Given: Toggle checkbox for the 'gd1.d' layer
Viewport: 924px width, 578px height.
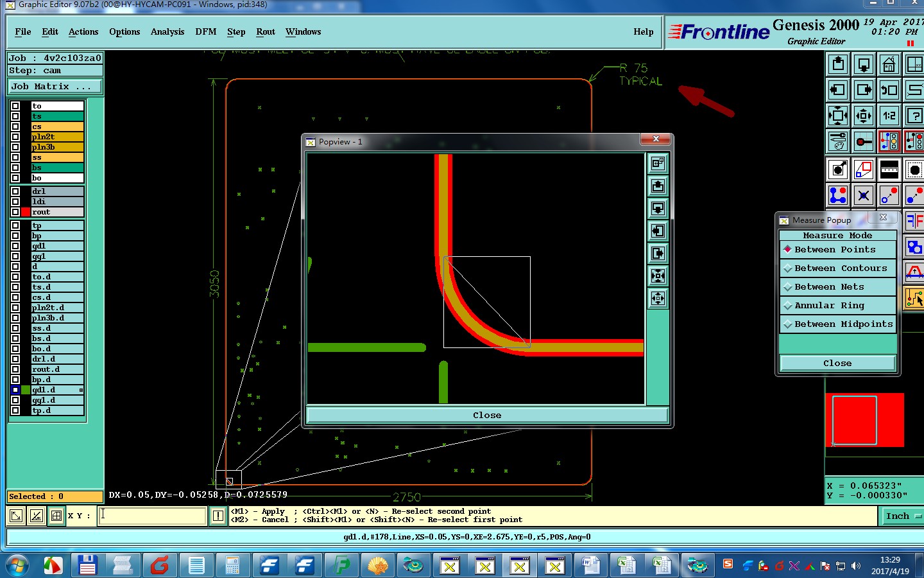Looking at the screenshot, I should click(15, 390).
